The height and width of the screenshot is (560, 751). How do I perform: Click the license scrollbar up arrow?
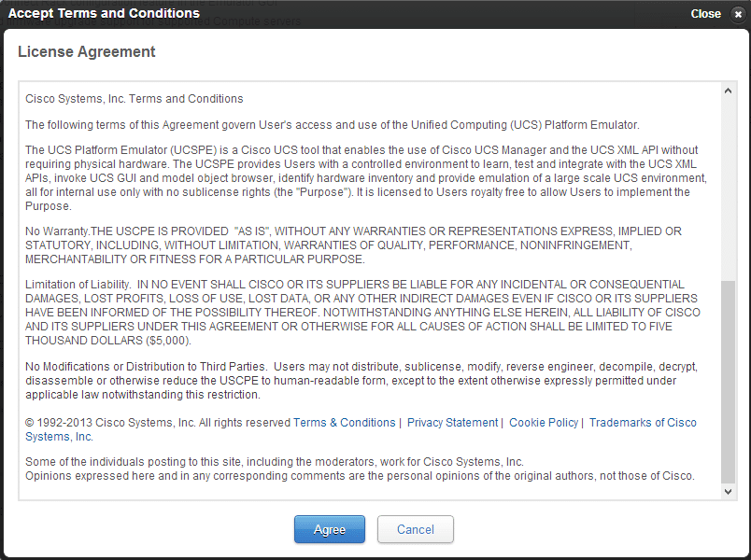(729, 91)
